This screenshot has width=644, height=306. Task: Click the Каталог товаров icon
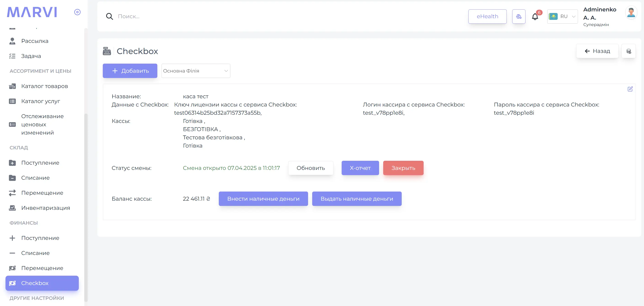[12, 86]
